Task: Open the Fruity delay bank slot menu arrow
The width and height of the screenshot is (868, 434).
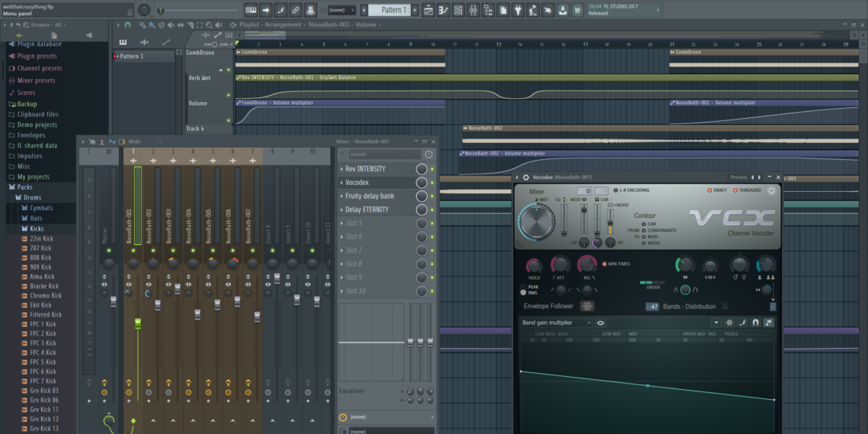Action: [342, 196]
